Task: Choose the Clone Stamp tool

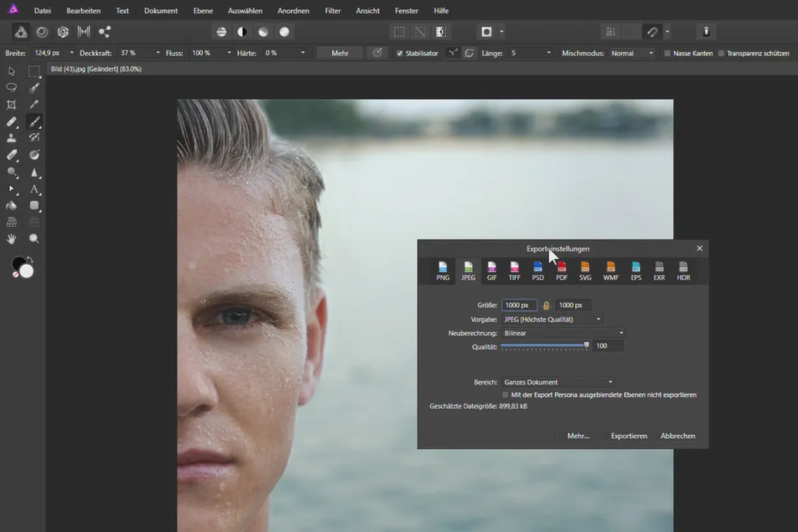Action: coord(11,138)
